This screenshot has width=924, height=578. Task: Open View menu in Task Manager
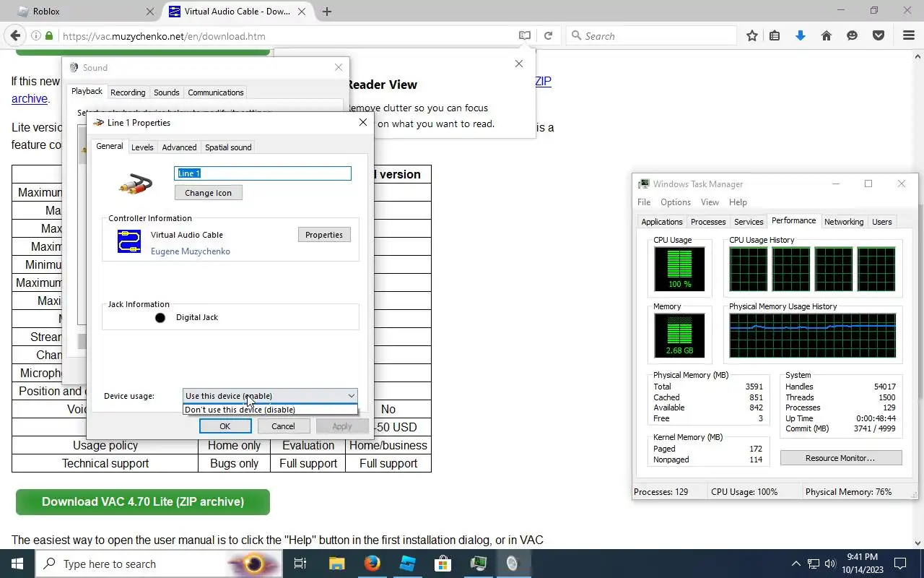click(710, 202)
